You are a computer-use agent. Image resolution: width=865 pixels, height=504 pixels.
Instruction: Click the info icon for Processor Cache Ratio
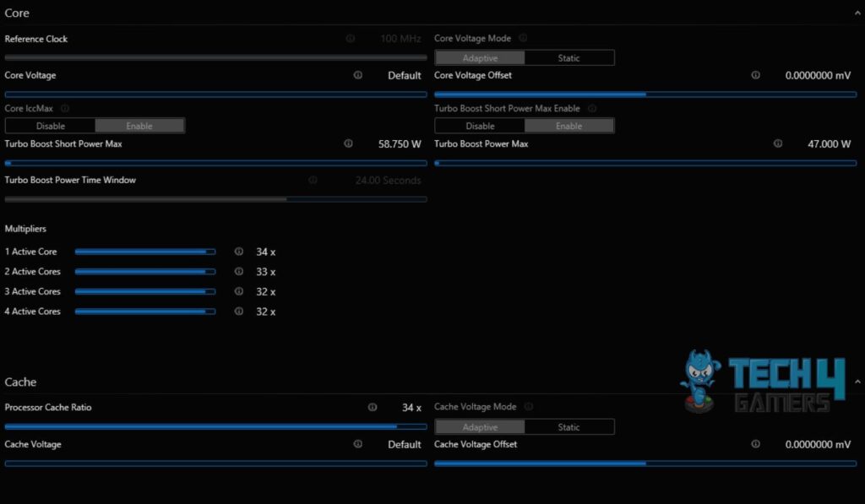tap(373, 408)
